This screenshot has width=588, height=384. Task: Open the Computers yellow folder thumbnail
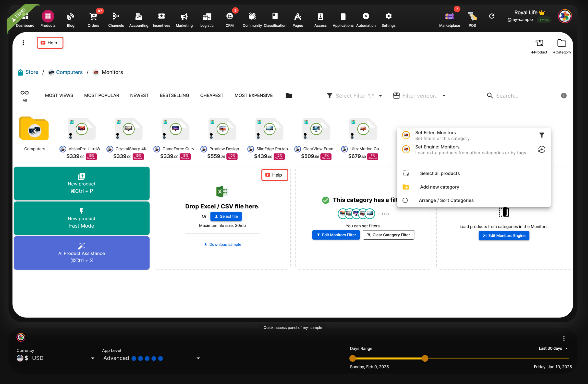coord(34,128)
